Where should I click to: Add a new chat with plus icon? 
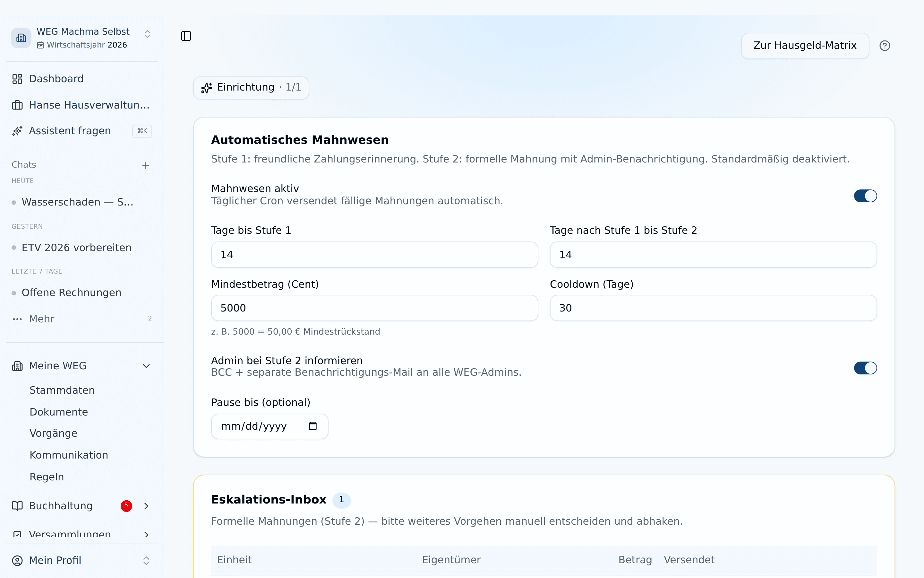[145, 165]
